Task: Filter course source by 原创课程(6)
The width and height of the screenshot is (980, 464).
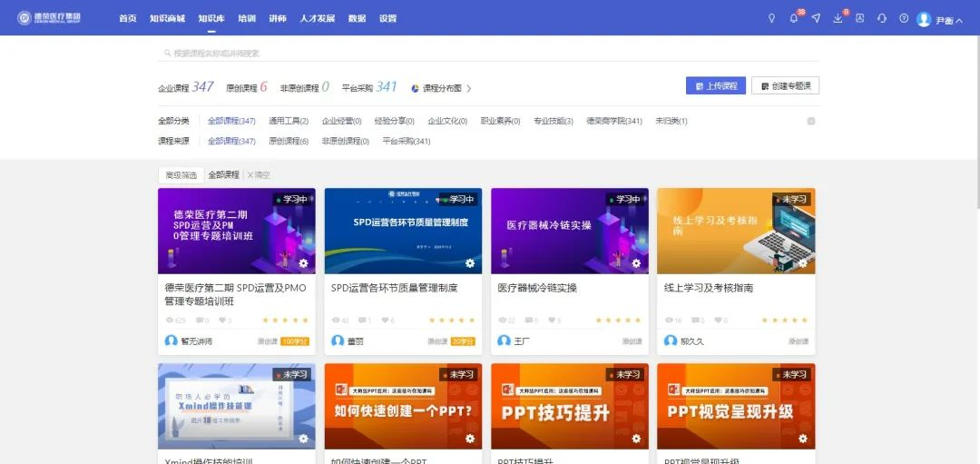Action: (x=289, y=141)
